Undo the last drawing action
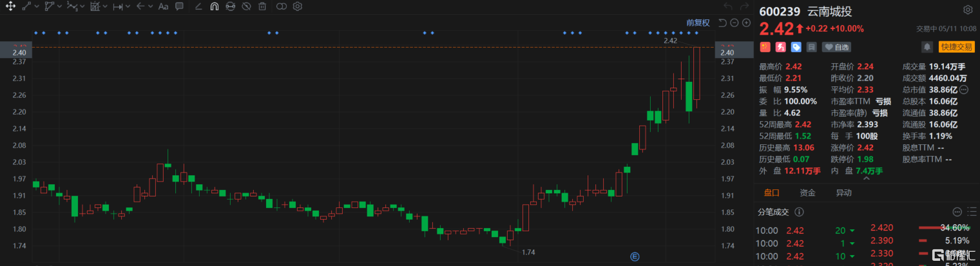Image resolution: width=980 pixels, height=266 pixels. (728, 6)
